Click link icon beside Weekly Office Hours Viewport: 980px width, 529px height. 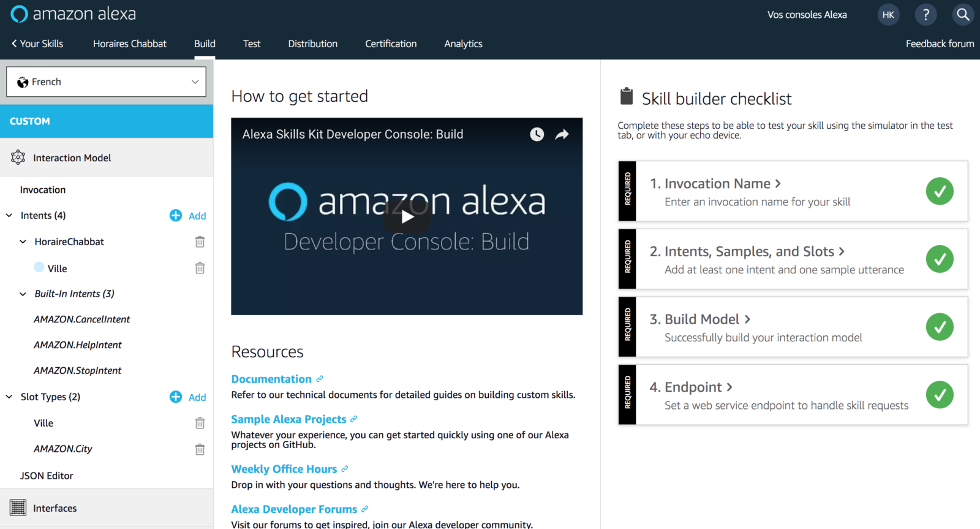point(344,469)
